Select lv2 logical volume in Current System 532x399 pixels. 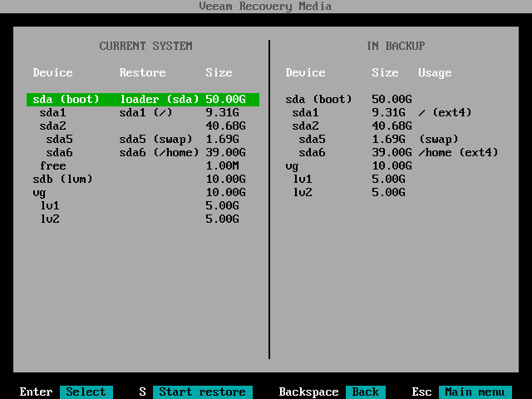click(x=50, y=219)
